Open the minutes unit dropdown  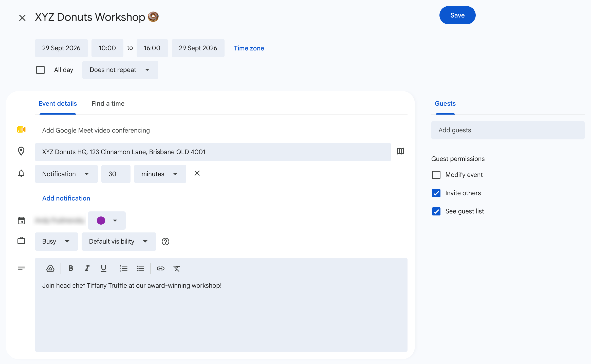click(160, 174)
